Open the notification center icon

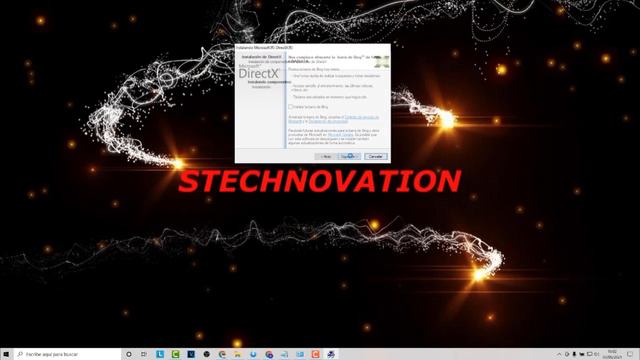630,354
